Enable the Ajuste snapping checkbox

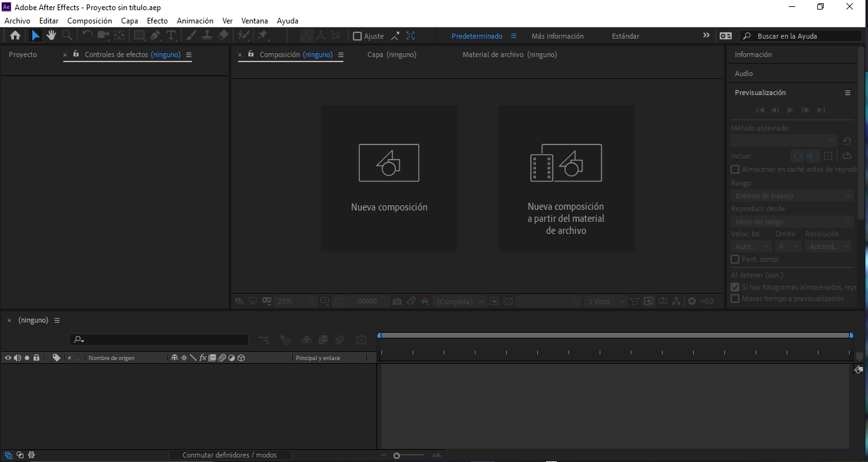[357, 36]
